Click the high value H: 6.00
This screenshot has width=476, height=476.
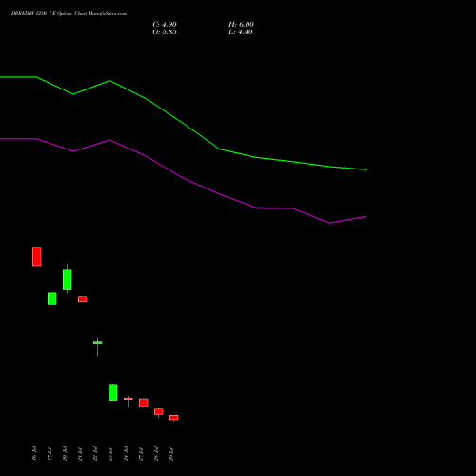(241, 25)
